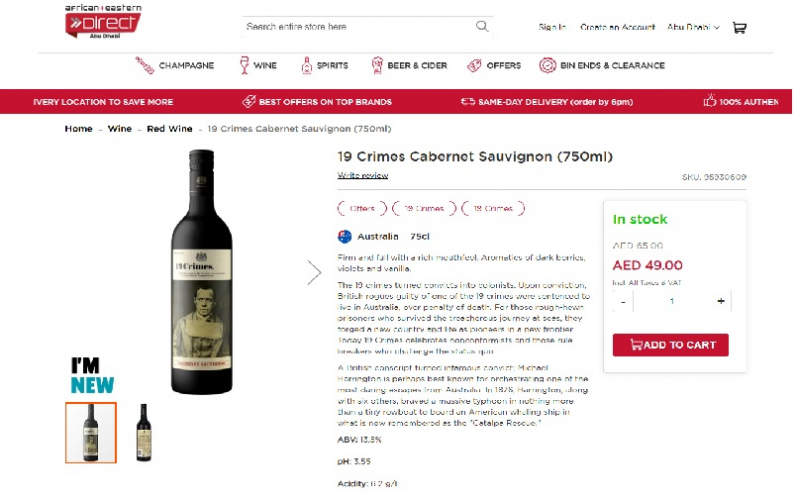The height and width of the screenshot is (500, 796).
Task: Click the Champagne bottle icon
Action: [x=145, y=66]
